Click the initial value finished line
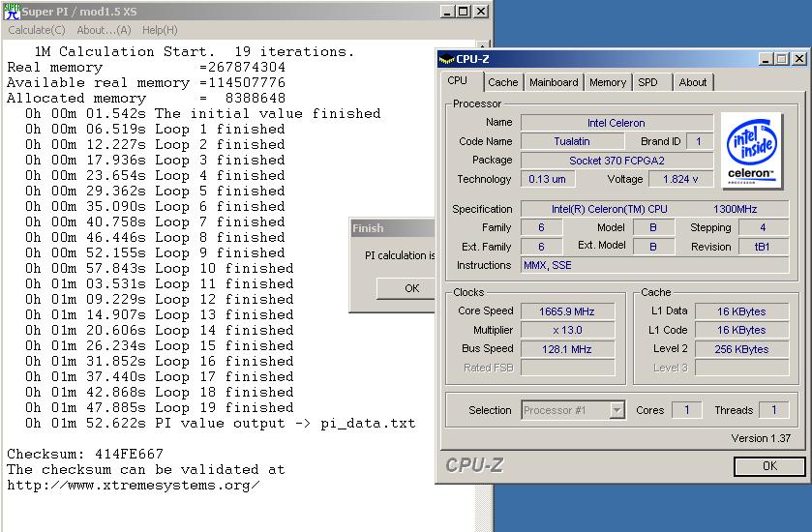 click(x=203, y=113)
